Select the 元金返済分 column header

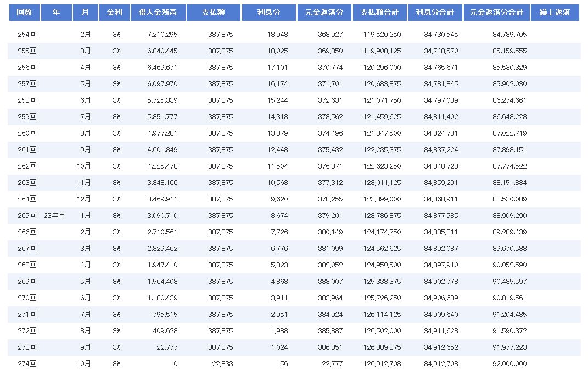[x=324, y=12]
